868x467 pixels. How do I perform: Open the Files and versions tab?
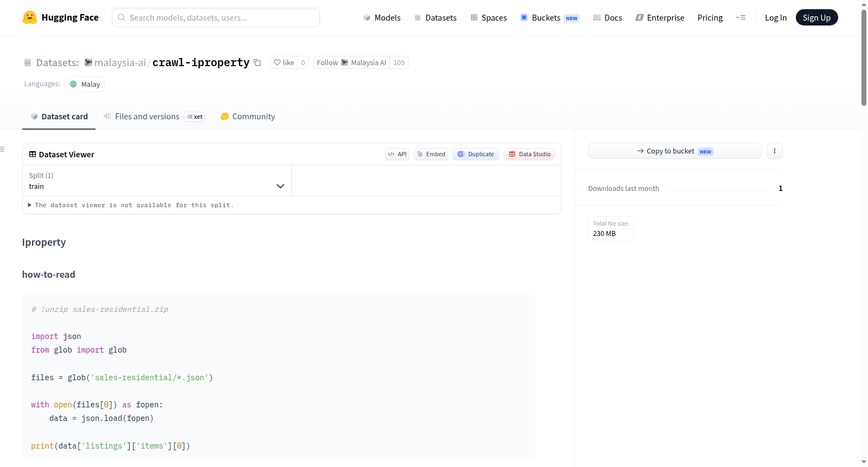pyautogui.click(x=154, y=117)
